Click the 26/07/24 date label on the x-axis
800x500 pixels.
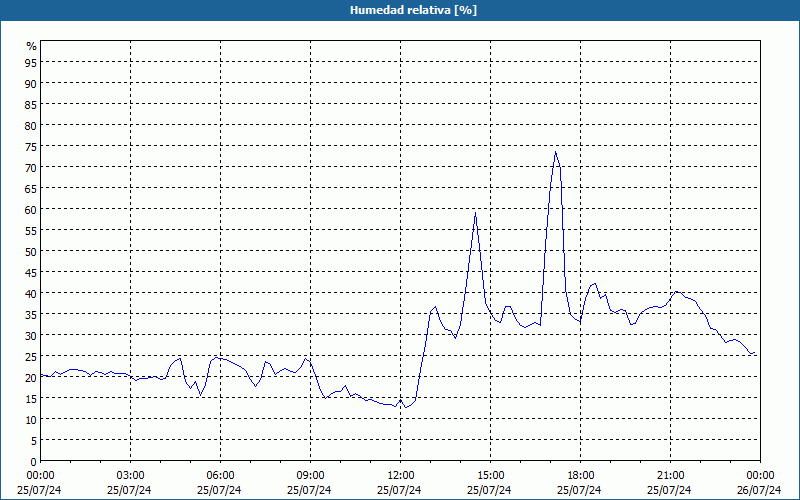[x=759, y=490]
